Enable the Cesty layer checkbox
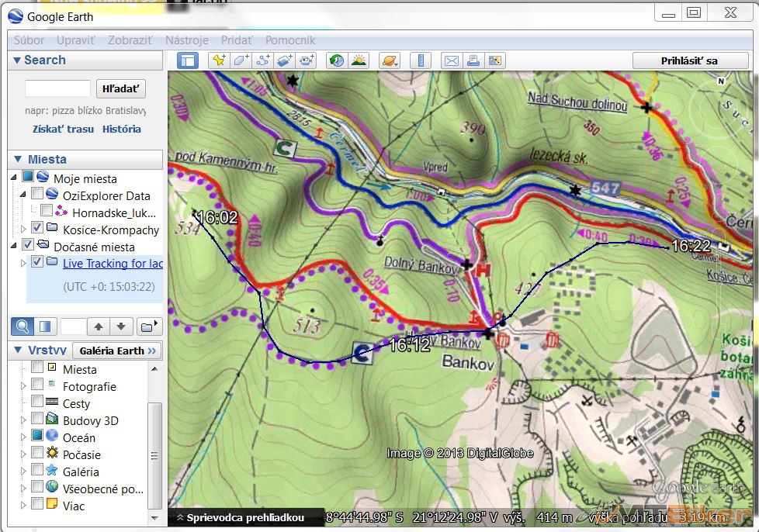Screen dimensions: 759x532 point(37,402)
